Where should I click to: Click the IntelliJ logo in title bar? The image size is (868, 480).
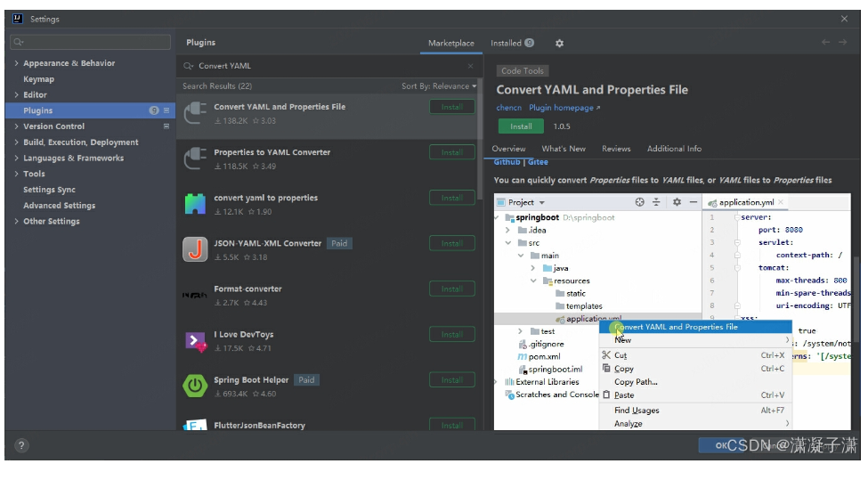pos(17,19)
